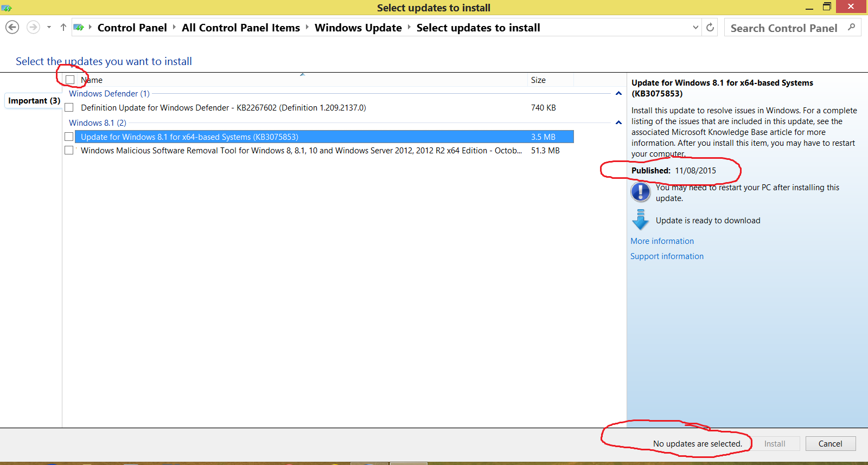
Task: Select the Definition Update for Windows Defender row
Action: pyautogui.click(x=324, y=107)
